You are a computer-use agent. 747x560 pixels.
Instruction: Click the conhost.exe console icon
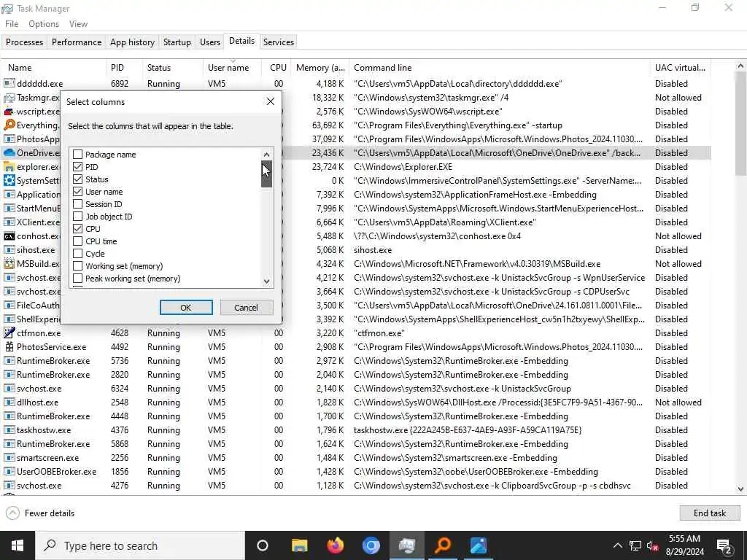pos(9,236)
